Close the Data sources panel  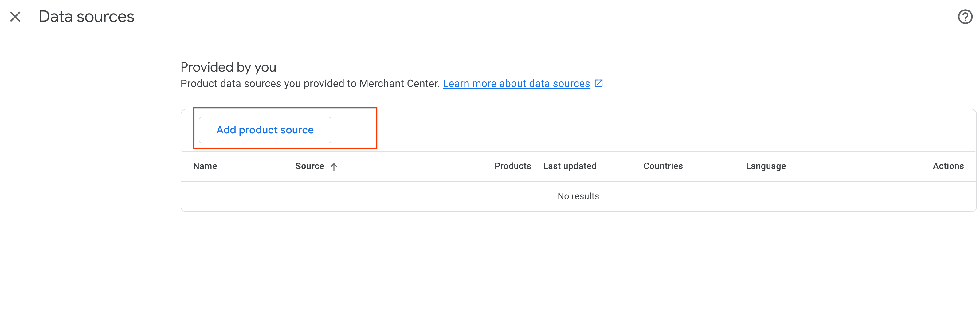point(15,17)
